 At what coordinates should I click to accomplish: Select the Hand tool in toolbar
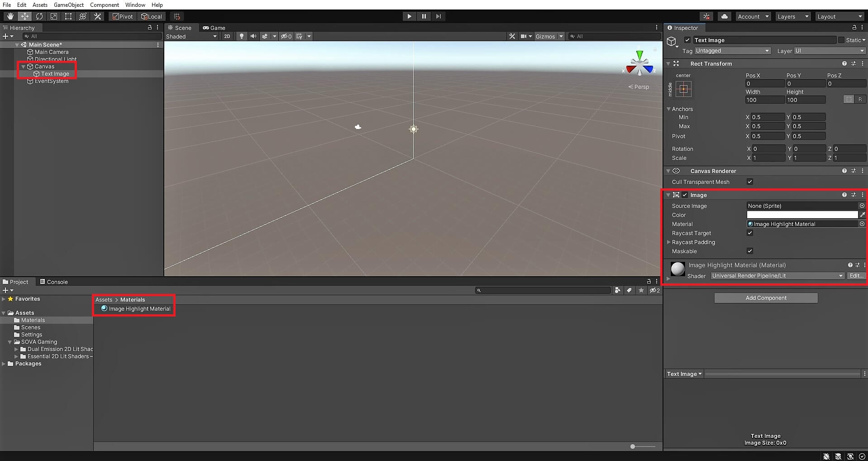point(10,16)
